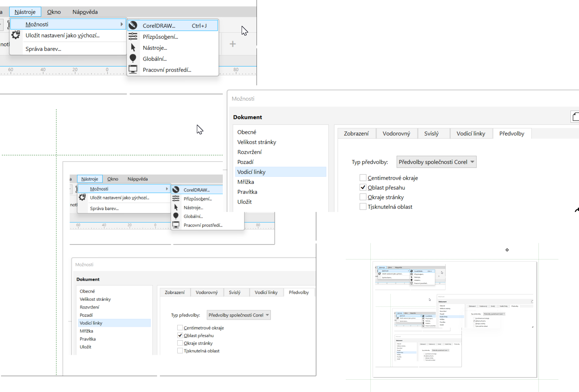Viewport: 579px width, 392px height.
Task: Tick the Tisknutelná oblast checkbox
Action: (363, 207)
